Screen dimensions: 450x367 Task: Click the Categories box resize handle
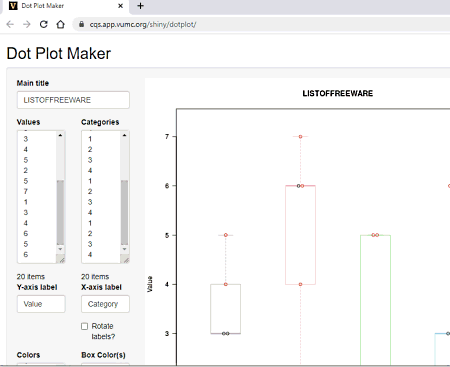126,260
